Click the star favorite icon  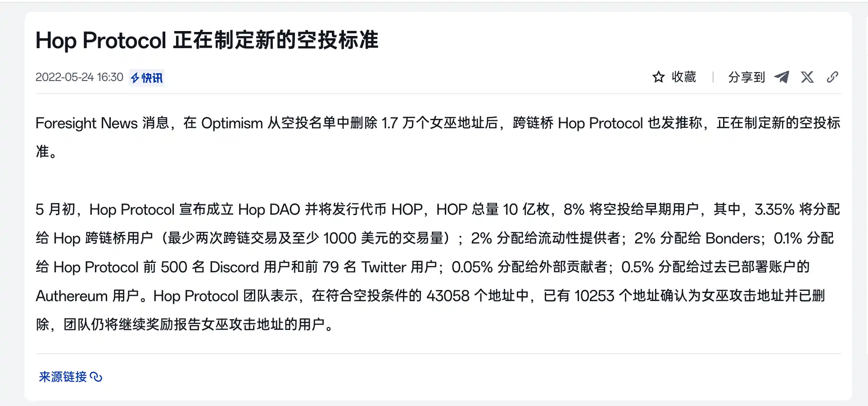[x=658, y=77]
